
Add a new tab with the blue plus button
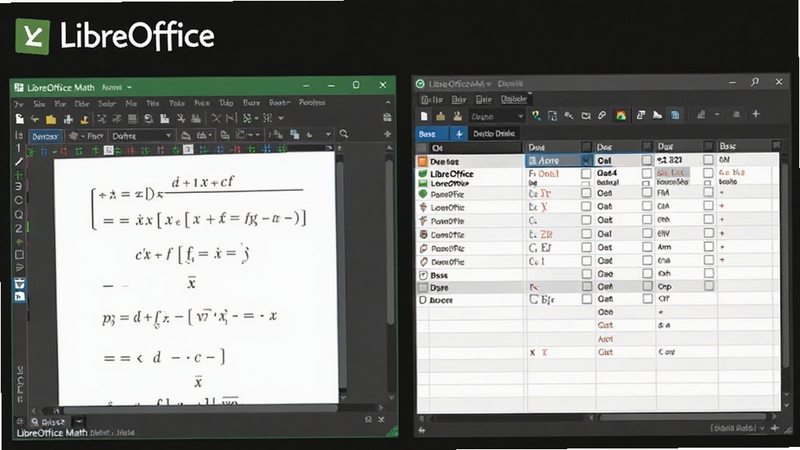458,134
